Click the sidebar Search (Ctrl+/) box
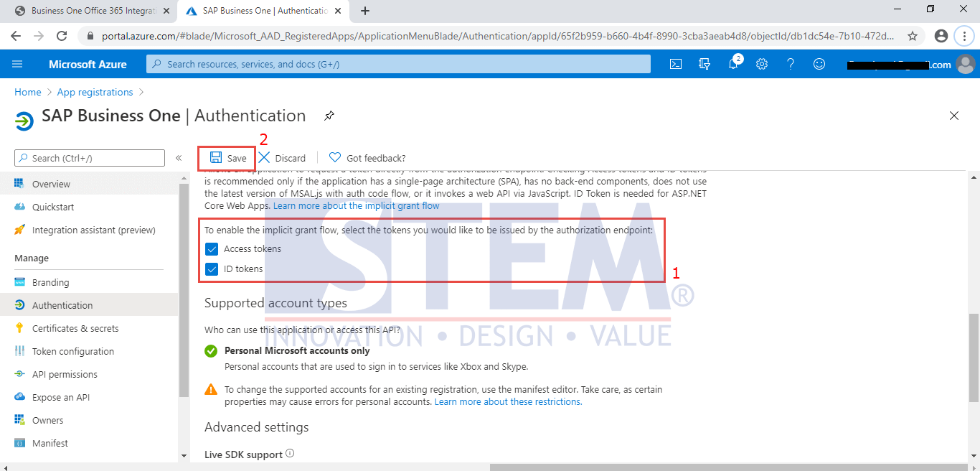980x471 pixels. (90, 158)
